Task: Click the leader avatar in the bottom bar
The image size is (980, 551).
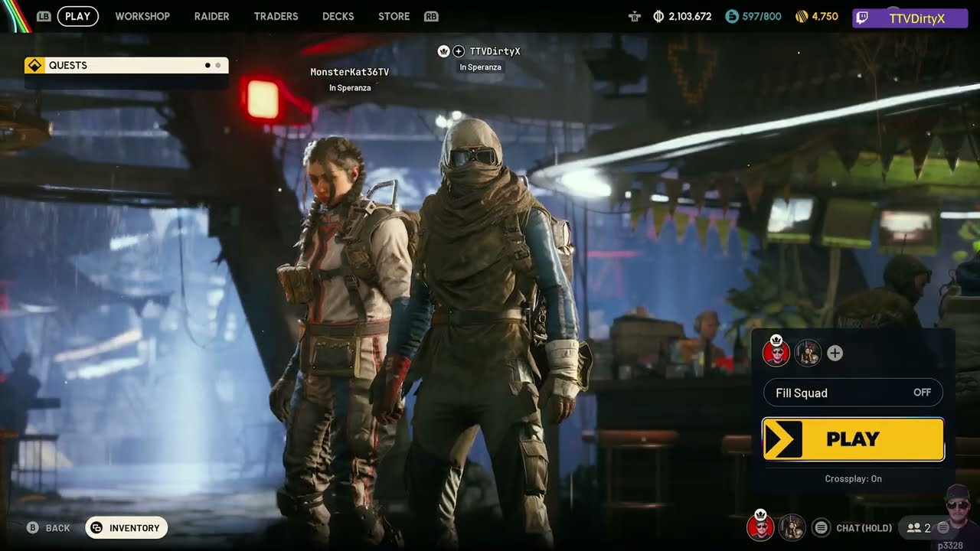Action: (x=760, y=527)
